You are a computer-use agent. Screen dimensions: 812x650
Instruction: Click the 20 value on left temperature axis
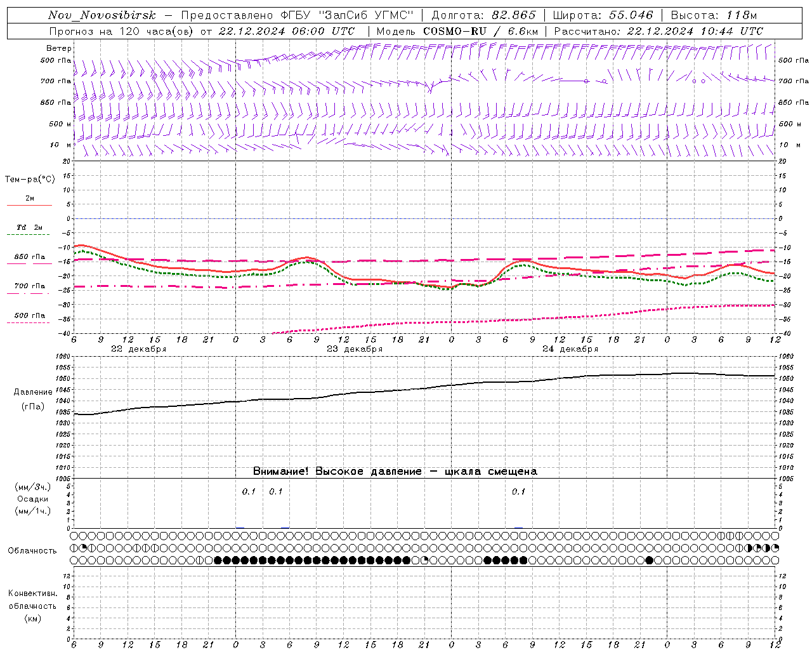[67, 161]
